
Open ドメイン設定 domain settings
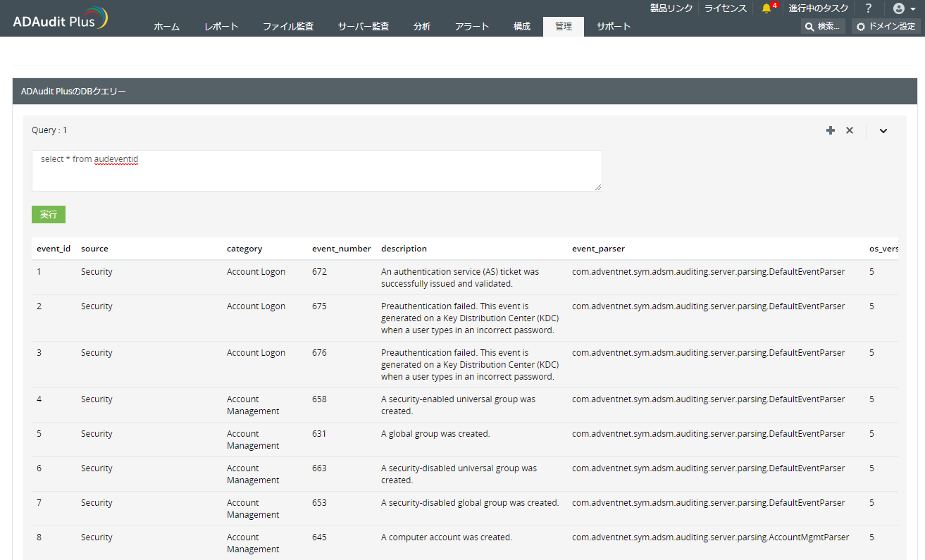tap(886, 27)
